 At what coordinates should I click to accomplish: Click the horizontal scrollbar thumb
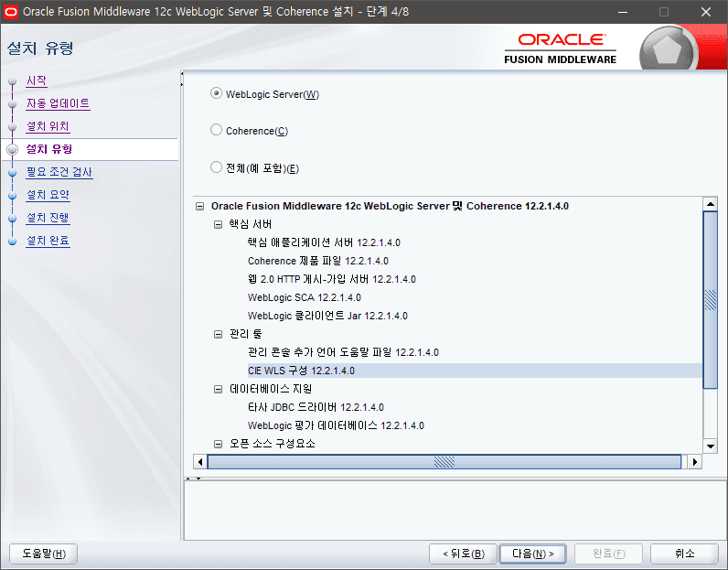444,462
